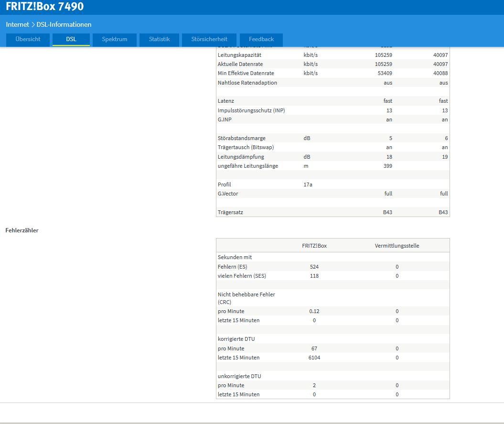Click the Leitungskapazität label
This screenshot has height=424, width=504.
point(239,55)
